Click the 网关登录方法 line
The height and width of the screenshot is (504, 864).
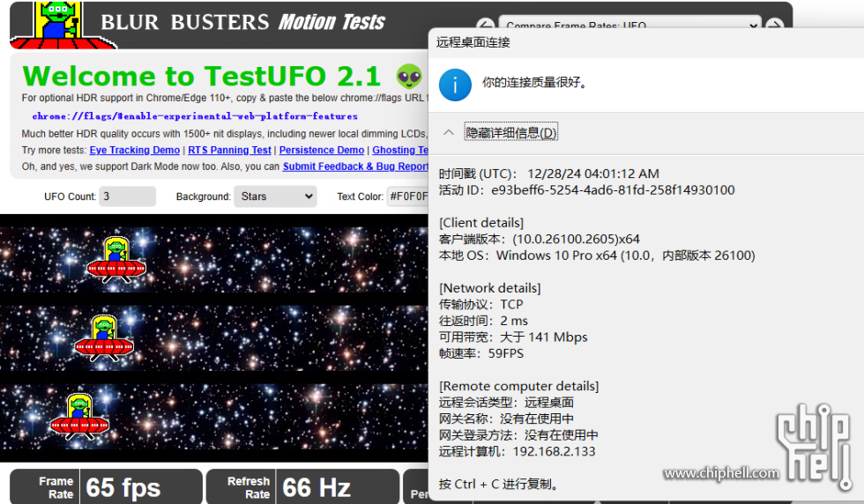(518, 435)
